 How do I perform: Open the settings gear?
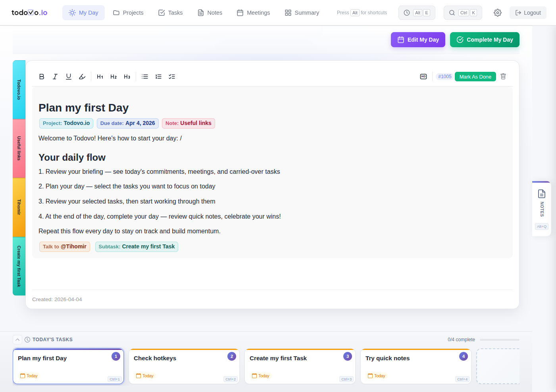(498, 13)
